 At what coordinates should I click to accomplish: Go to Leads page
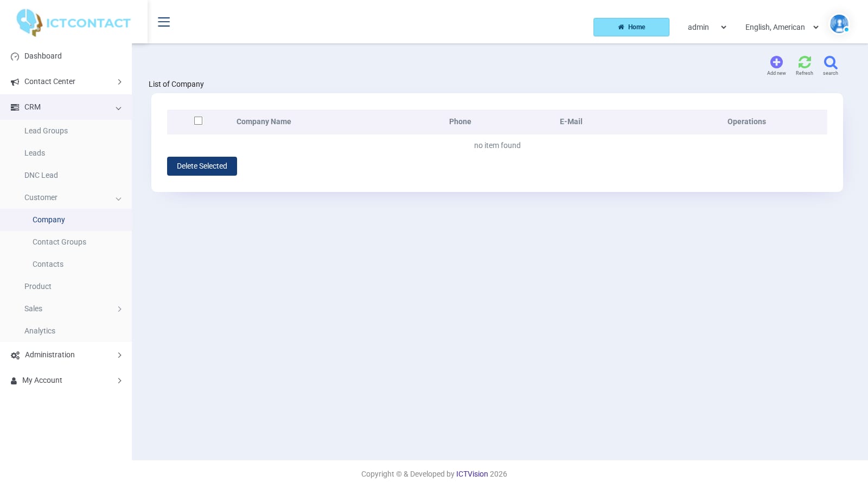[x=35, y=153]
